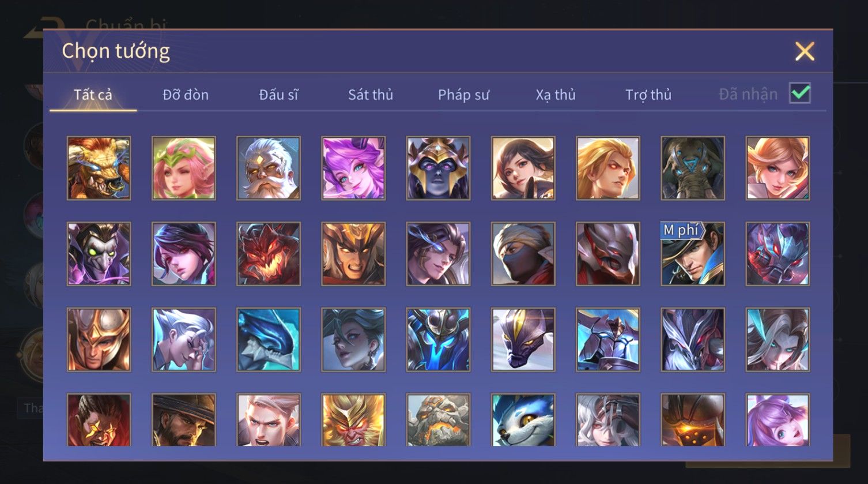Open the Sát thủ tab
Viewport: 868px width, 484px height.
(x=371, y=95)
